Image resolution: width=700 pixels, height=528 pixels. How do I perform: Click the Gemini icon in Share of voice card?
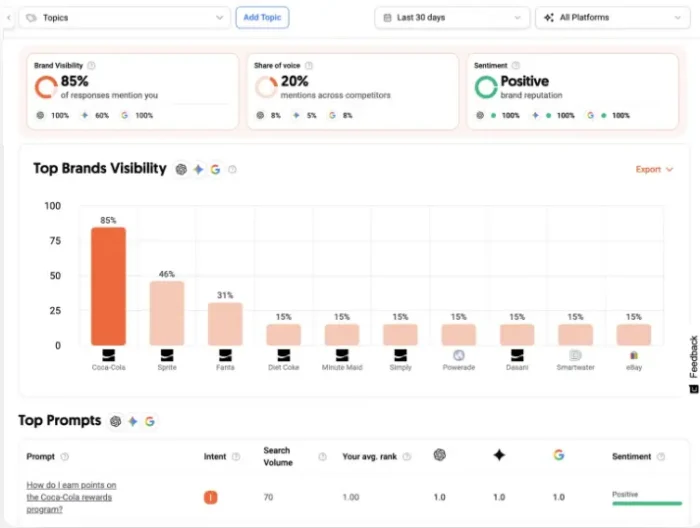point(296,115)
